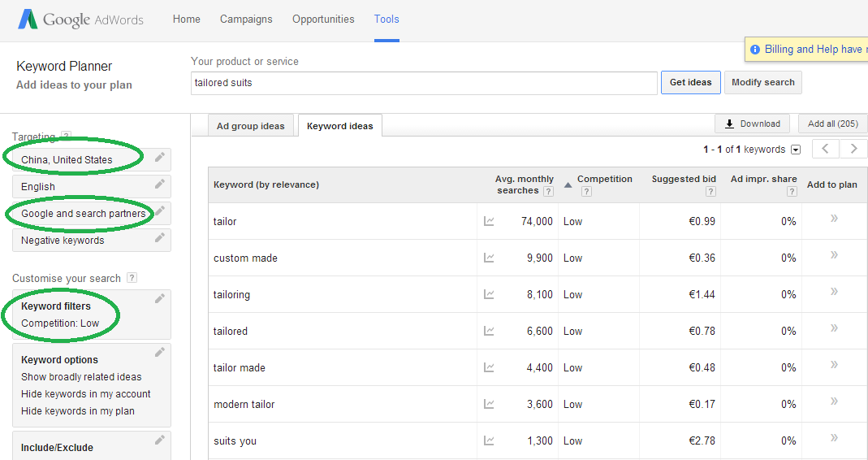Open help icon next to Customise your search
The image size is (868, 460).
(132, 278)
